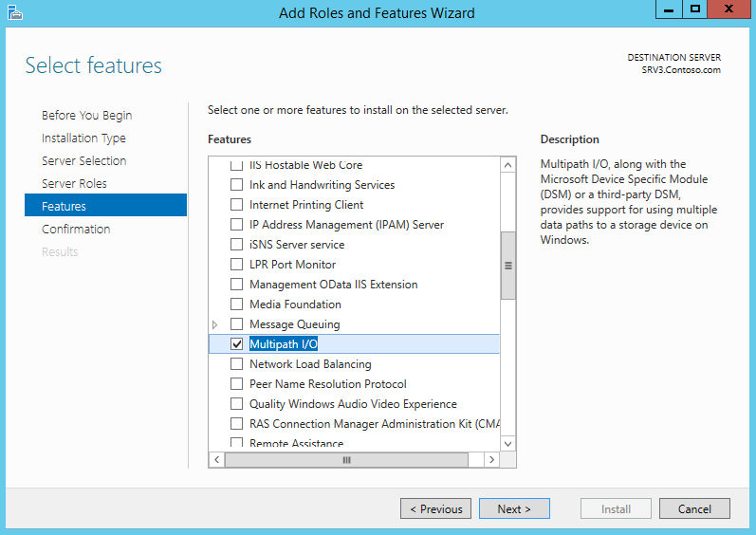This screenshot has height=535, width=756.
Task: Minimize the wizard window
Action: 670,9
